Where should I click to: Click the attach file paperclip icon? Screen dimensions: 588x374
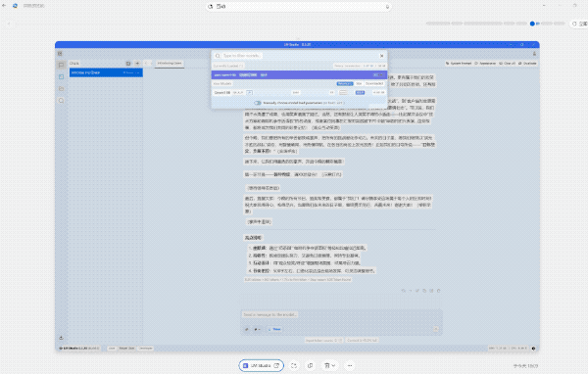[x=247, y=329]
